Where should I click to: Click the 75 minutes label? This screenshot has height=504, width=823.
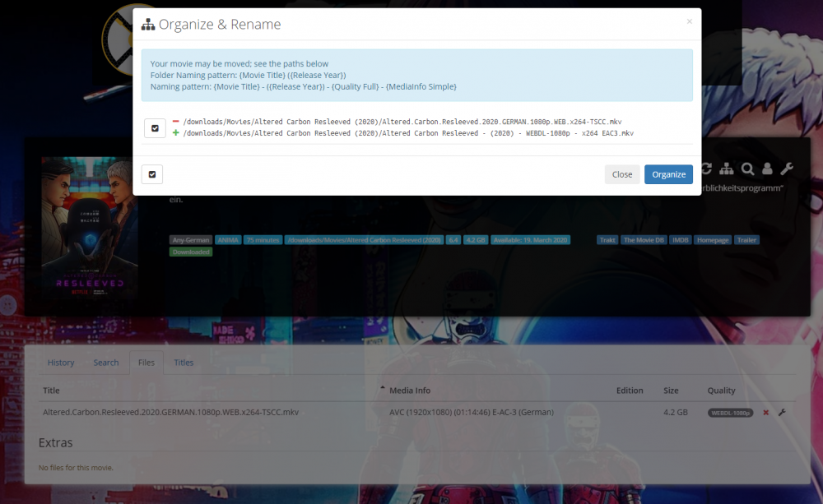(x=263, y=240)
